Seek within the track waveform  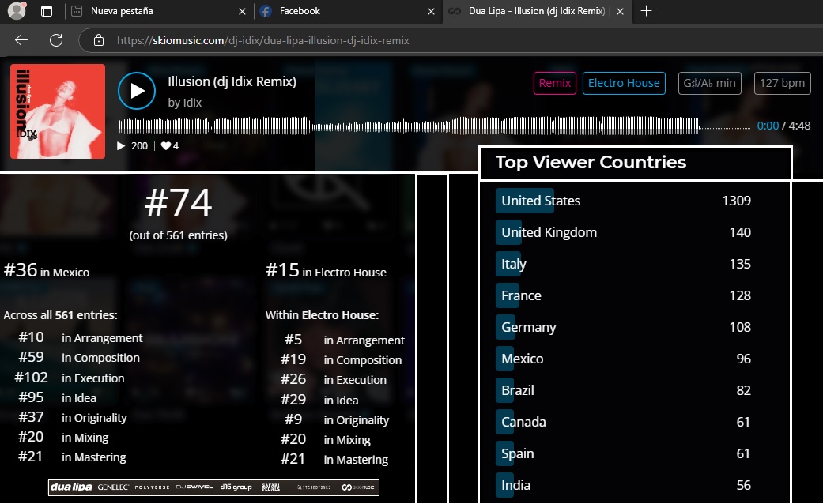(x=435, y=126)
